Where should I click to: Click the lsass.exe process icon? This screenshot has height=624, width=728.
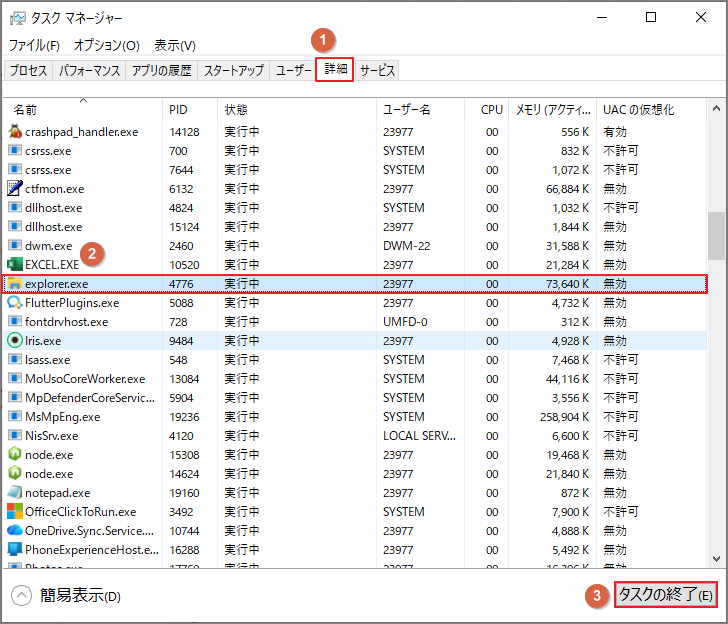[x=15, y=359]
